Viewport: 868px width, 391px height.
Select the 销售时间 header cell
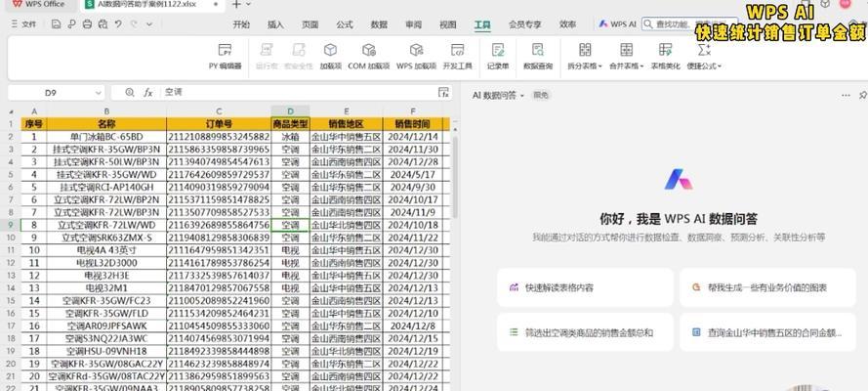[x=412, y=123]
